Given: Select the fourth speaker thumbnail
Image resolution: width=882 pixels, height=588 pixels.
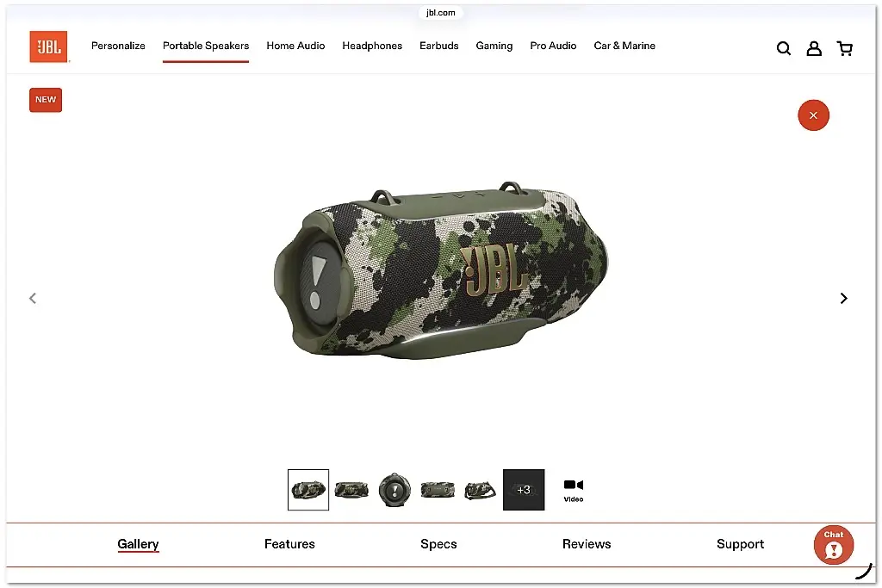Looking at the screenshot, I should (x=438, y=490).
